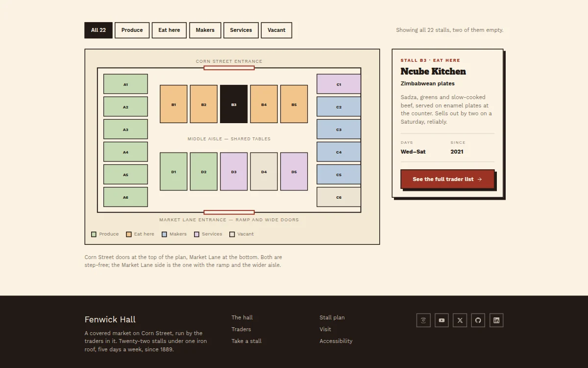Select stall C3 on the plan
Image resolution: width=588 pixels, height=368 pixels.
click(339, 129)
